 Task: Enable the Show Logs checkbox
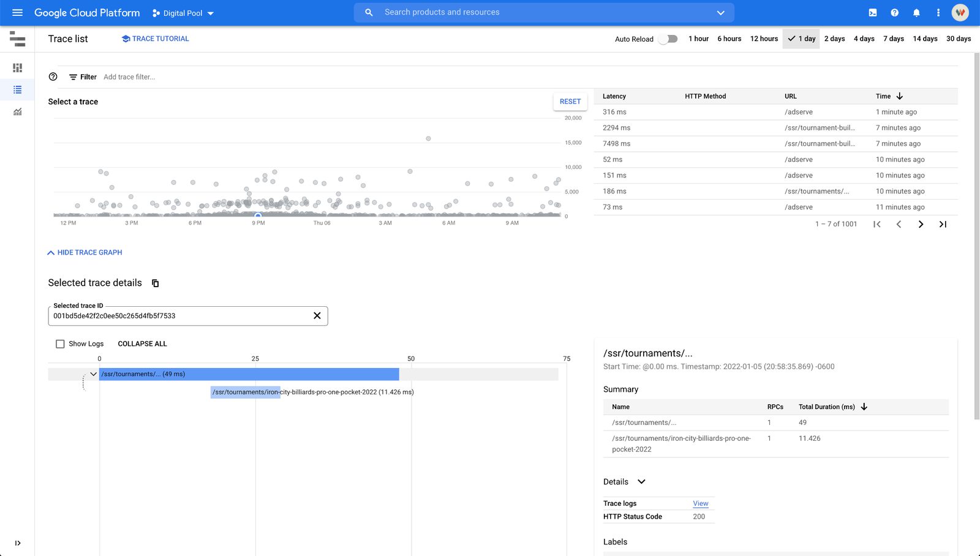coord(60,344)
